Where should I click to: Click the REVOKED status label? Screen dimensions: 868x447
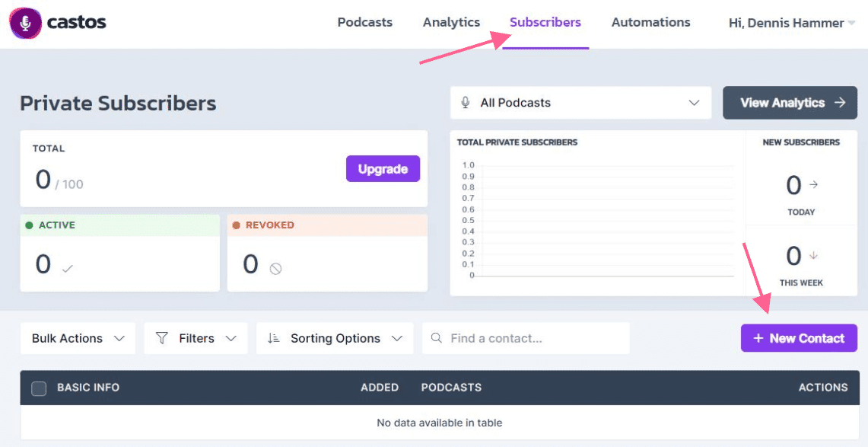point(270,225)
